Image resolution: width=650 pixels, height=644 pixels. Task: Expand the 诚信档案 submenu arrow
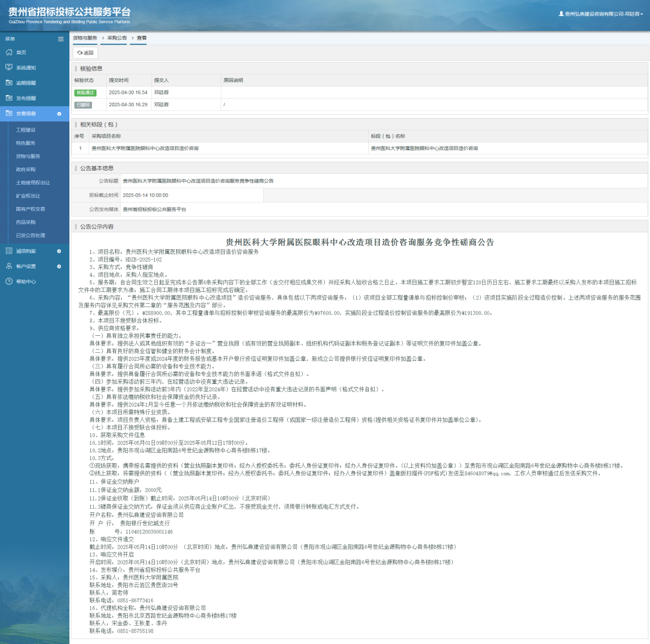[x=59, y=251]
